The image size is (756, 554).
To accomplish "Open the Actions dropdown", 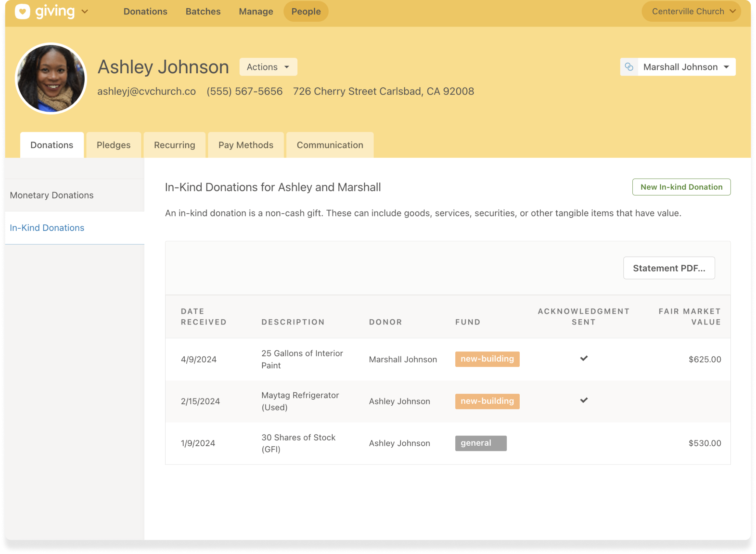I will (x=268, y=67).
